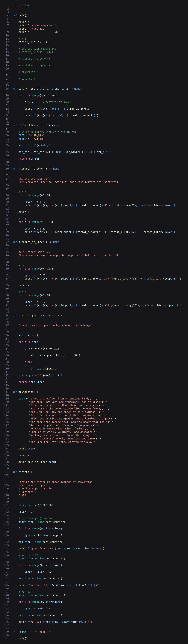Click the docstring line 'ORs letters with 32.'
The height and width of the screenshot is (644, 188).
[34, 179]
